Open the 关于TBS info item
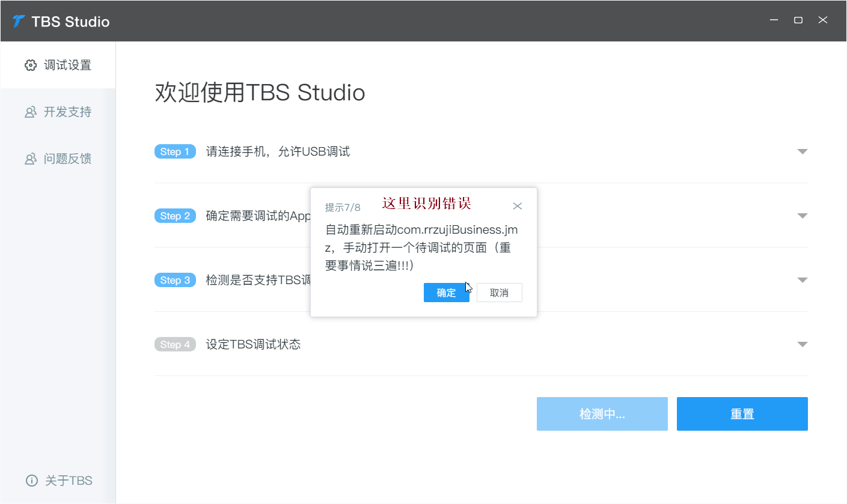 pyautogui.click(x=59, y=481)
